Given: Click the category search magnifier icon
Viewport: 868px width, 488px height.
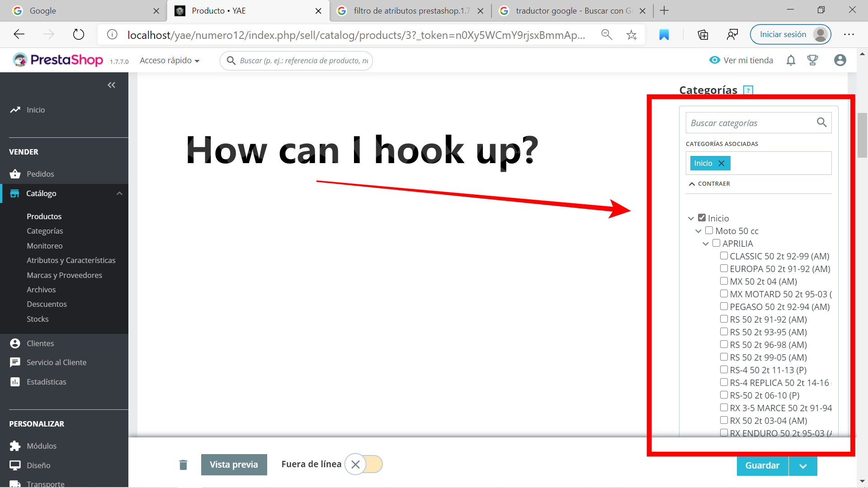Looking at the screenshot, I should 821,122.
